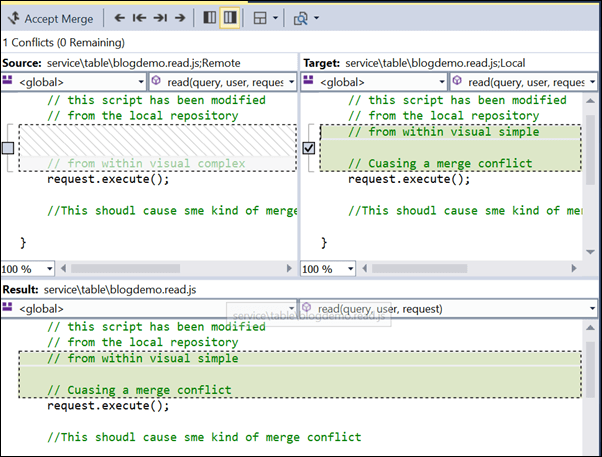The width and height of the screenshot is (602, 457).
Task: Uncheck the Target conflict block checkbox
Action: pyautogui.click(x=309, y=148)
